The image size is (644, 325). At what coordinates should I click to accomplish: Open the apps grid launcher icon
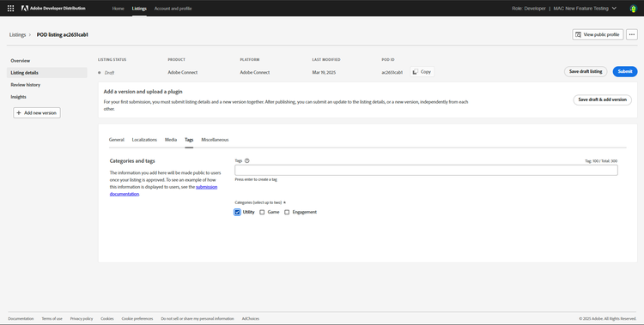pyautogui.click(x=10, y=9)
